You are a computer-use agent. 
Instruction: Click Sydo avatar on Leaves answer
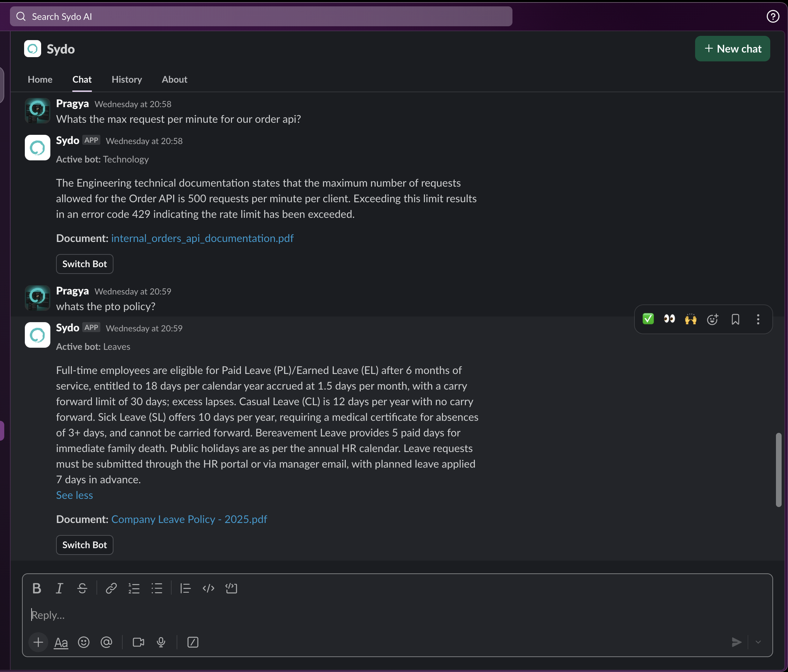(37, 335)
